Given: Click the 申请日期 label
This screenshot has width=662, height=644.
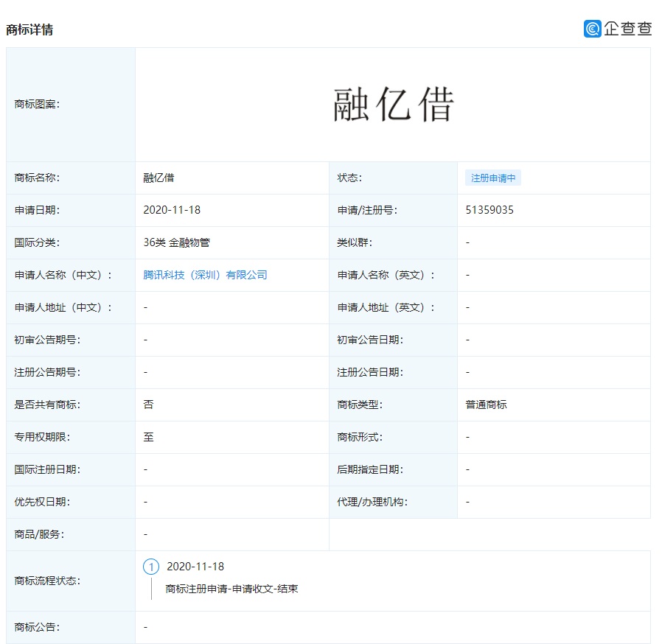Looking at the screenshot, I should point(37,210).
